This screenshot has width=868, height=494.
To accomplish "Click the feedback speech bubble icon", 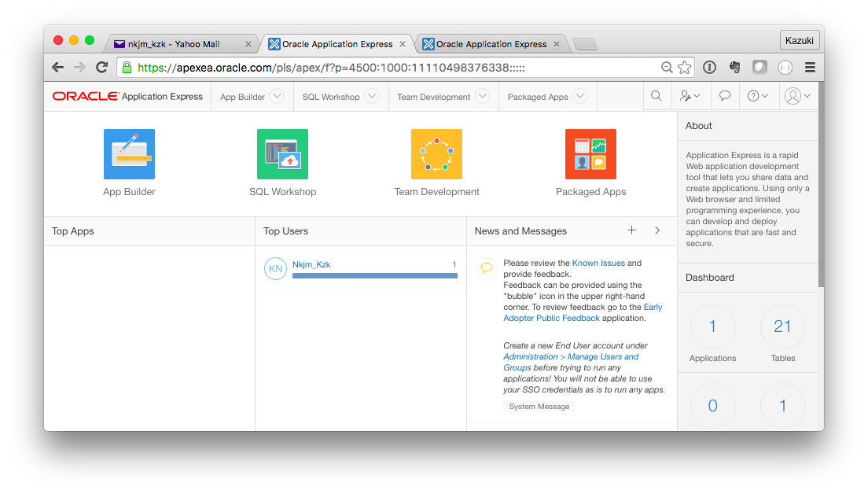I will (x=725, y=97).
